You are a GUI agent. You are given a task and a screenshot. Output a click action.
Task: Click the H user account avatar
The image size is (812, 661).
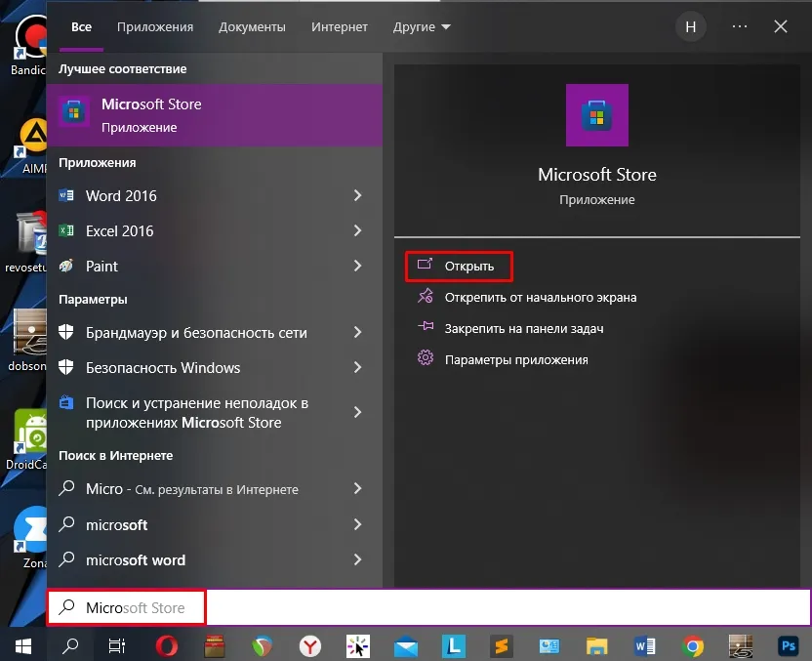[691, 27]
